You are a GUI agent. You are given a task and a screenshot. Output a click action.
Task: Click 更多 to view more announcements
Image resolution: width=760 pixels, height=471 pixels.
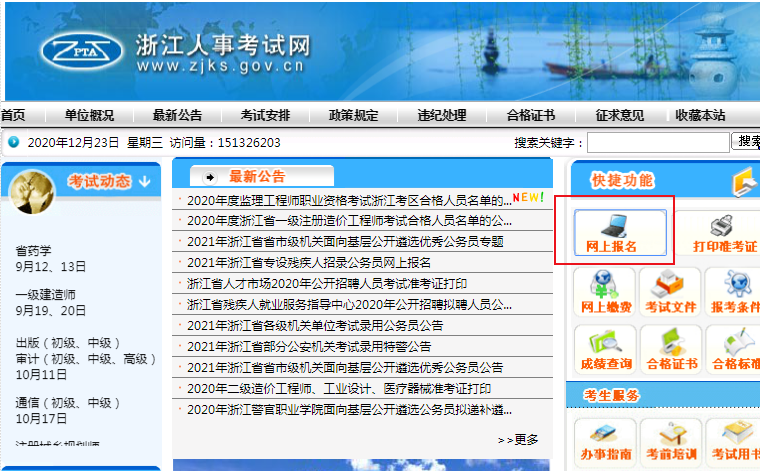[518, 439]
